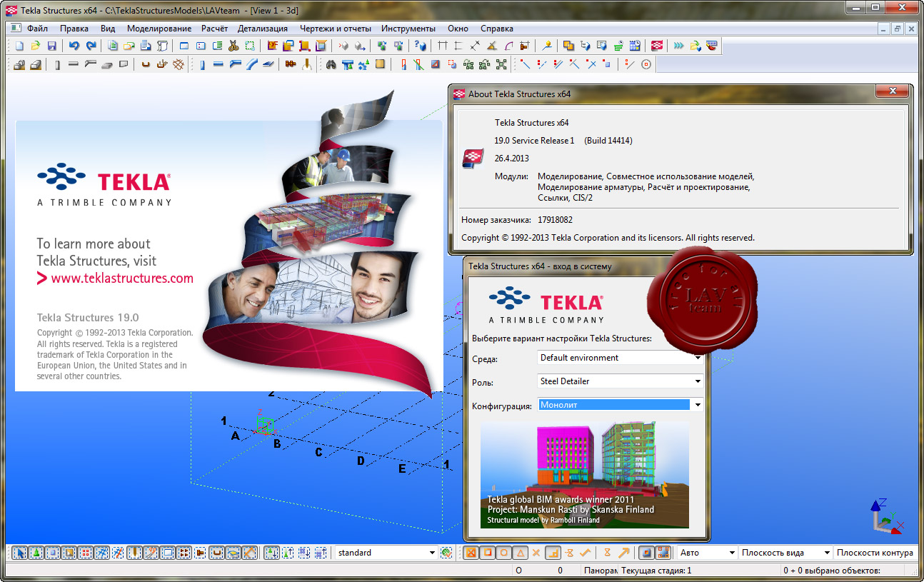Open the Инструменты menu

click(408, 29)
